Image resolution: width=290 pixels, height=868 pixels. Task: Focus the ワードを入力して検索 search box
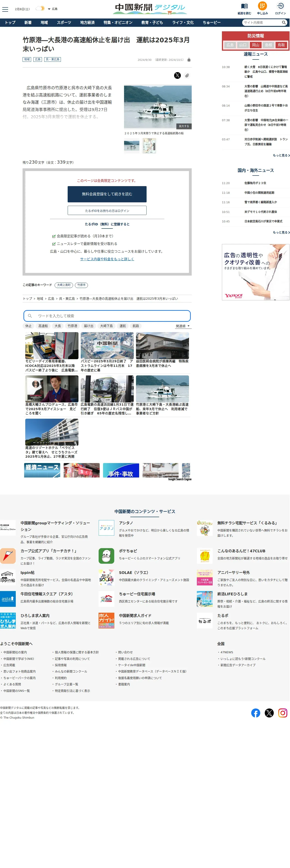click(x=107, y=316)
